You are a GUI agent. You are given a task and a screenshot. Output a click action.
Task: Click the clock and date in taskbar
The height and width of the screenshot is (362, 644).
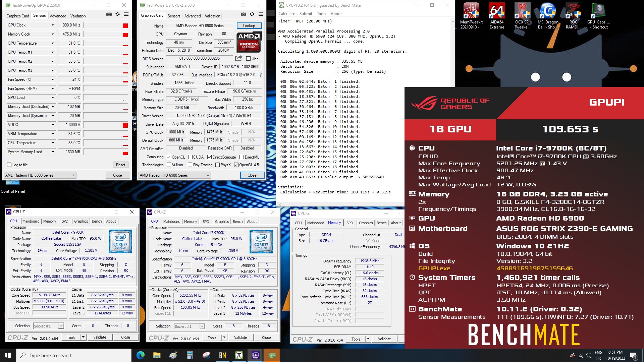[x=615, y=355]
